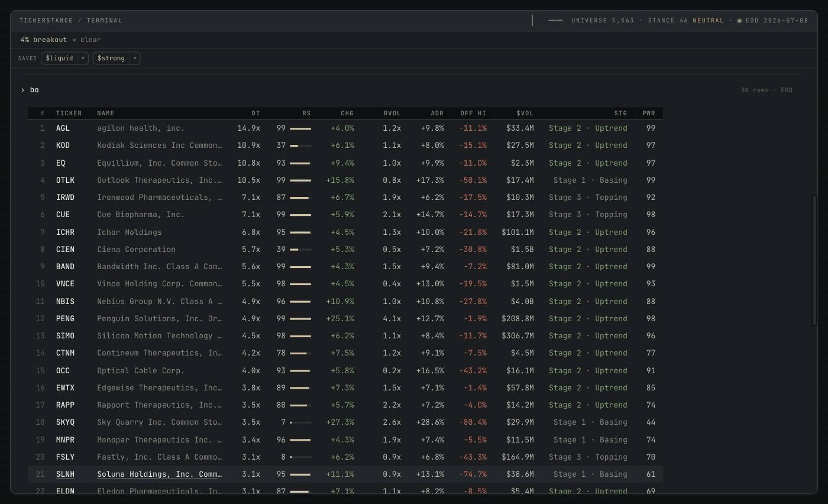This screenshot has width=828, height=504.
Task: Click 'Stage 3 · Topping' for IRWD
Action: click(x=588, y=198)
